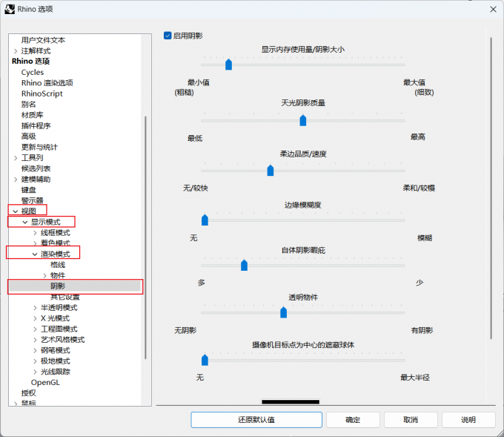
Task: Click the 视图 tree item label
Action: click(x=29, y=211)
